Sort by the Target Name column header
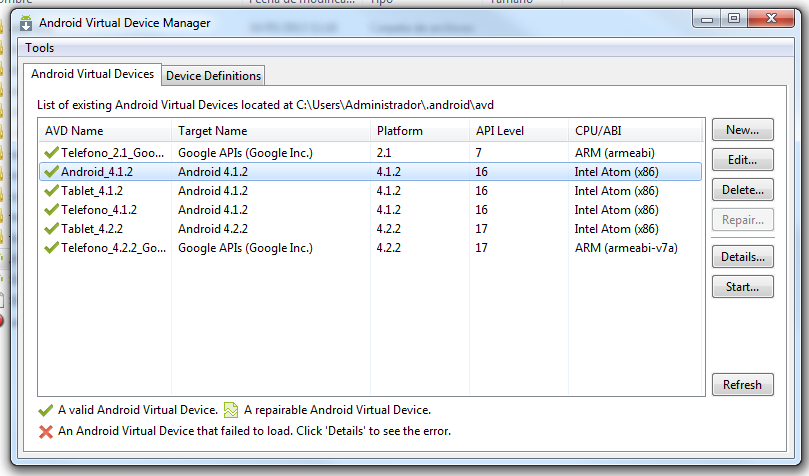This screenshot has width=809, height=476. pyautogui.click(x=270, y=131)
